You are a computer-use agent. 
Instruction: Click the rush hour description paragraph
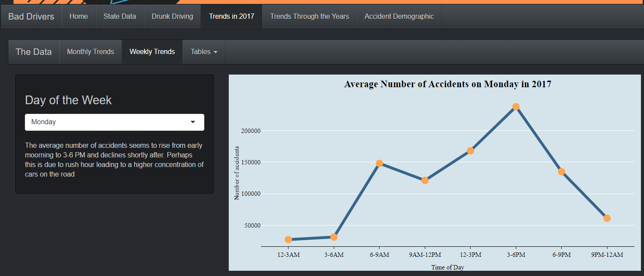click(114, 160)
